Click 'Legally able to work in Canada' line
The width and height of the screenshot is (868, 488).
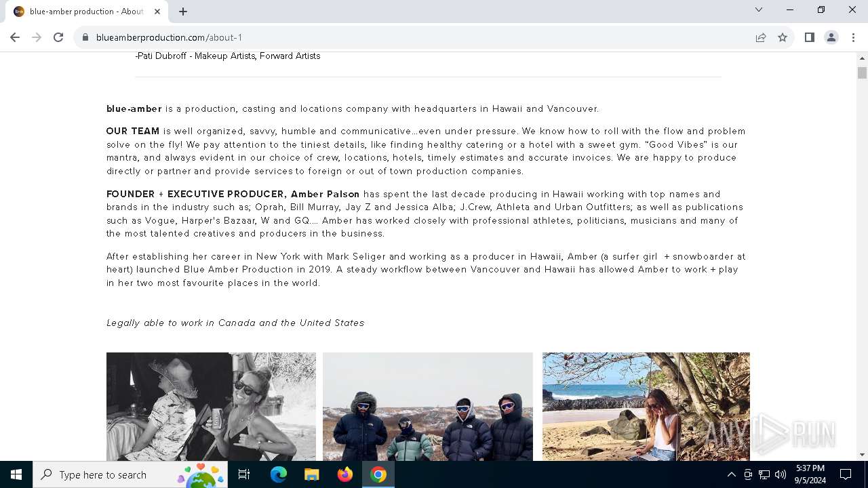235,323
